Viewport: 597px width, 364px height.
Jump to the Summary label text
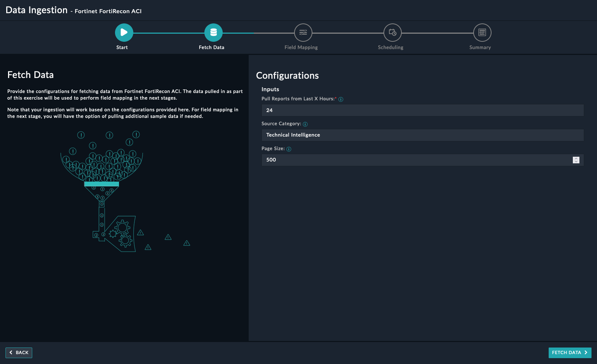480,48
